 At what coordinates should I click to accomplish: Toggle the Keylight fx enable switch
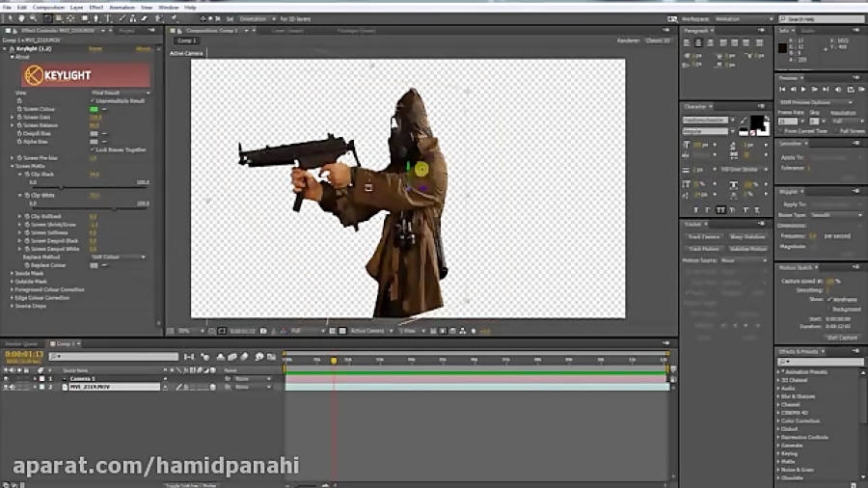(11, 48)
